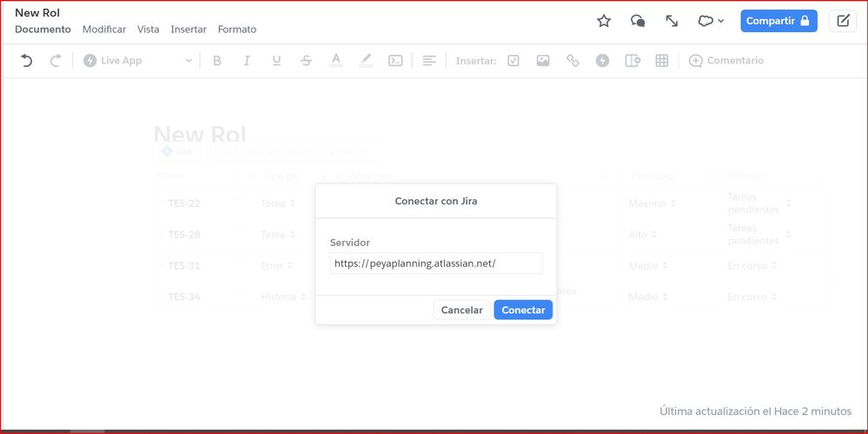The width and height of the screenshot is (868, 434).
Task: Click the New Rol document heading
Action: 200,134
